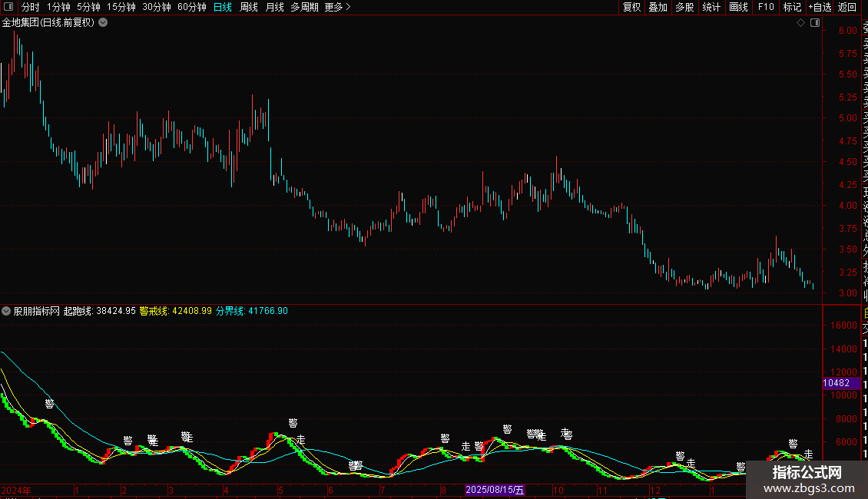Click the 标记 mark button
The image size is (868, 499).
(x=792, y=7)
